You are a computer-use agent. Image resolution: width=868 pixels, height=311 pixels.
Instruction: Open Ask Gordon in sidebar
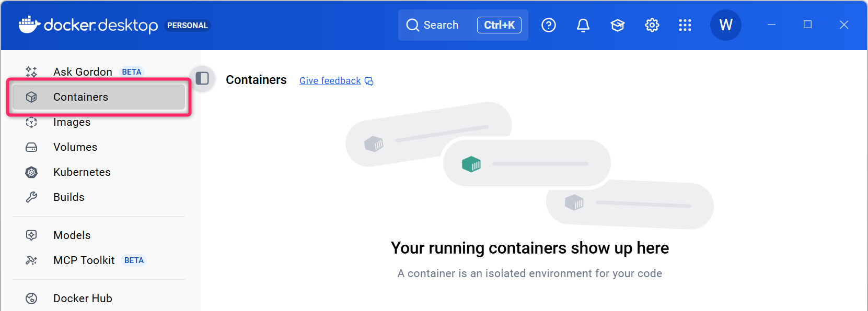83,72
